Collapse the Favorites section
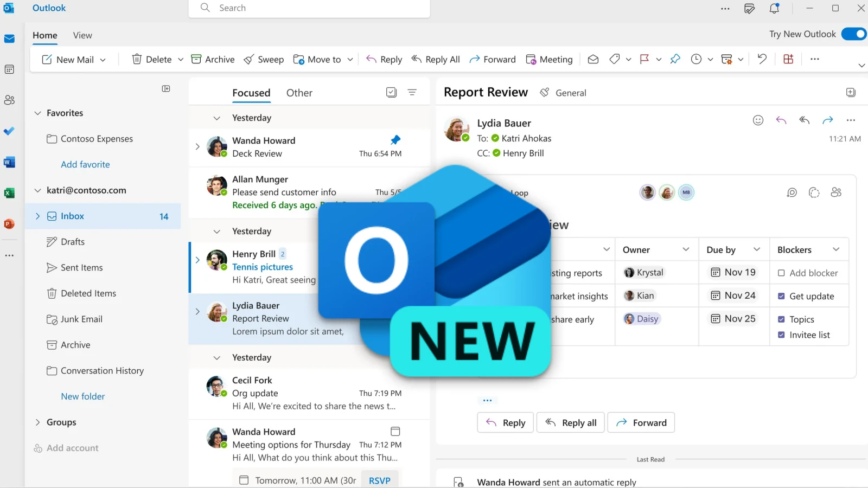868x488 pixels. coord(37,113)
